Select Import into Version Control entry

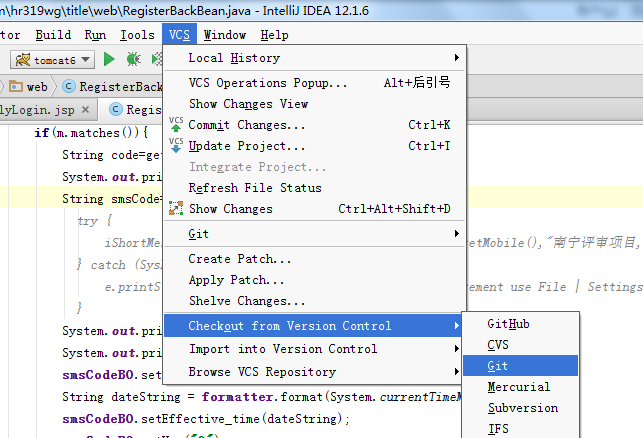click(314, 349)
